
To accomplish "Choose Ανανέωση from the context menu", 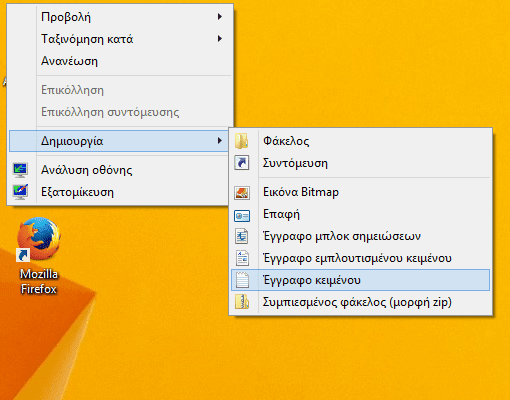I will [x=120, y=61].
